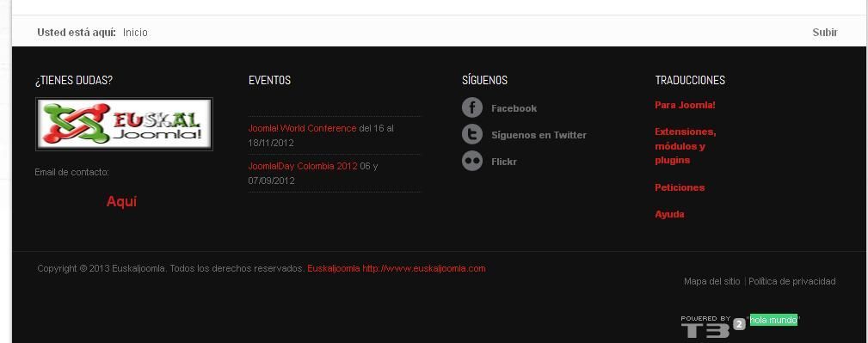Click the TRADUCCIONES heading
This screenshot has height=343, width=868.
pyautogui.click(x=690, y=80)
